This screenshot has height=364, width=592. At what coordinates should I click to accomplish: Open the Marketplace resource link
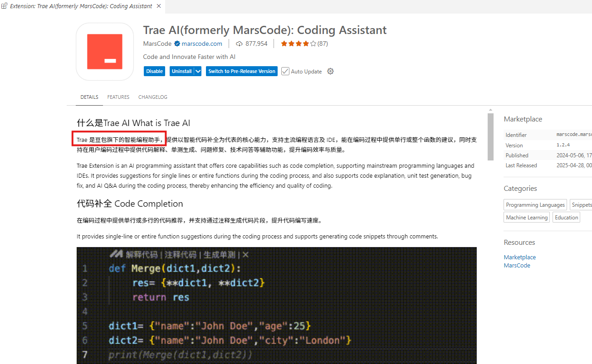[x=520, y=257]
